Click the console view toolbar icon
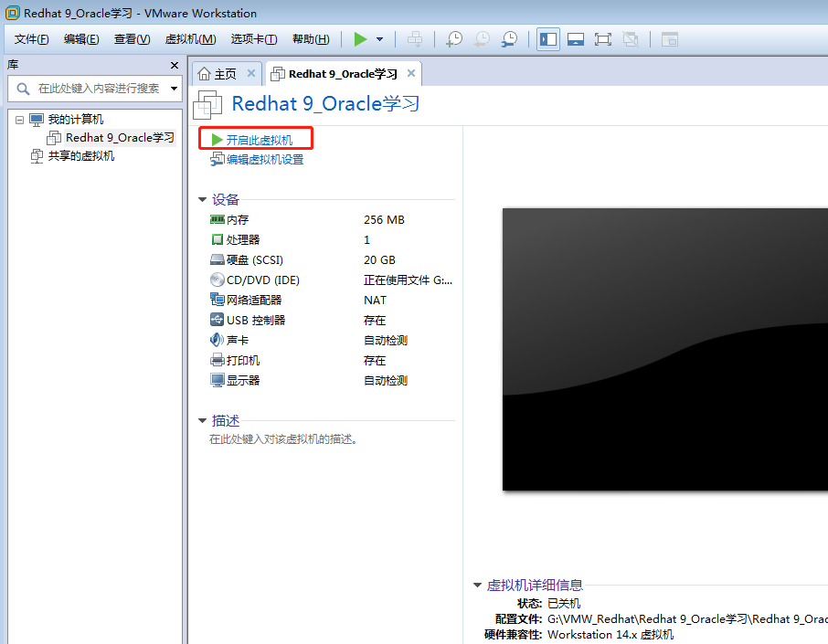This screenshot has height=644, width=828. pos(670,39)
